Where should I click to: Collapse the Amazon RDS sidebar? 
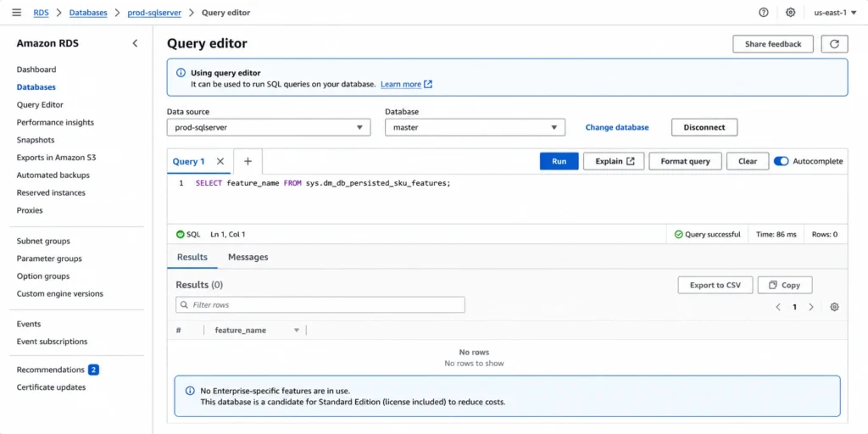tap(135, 43)
